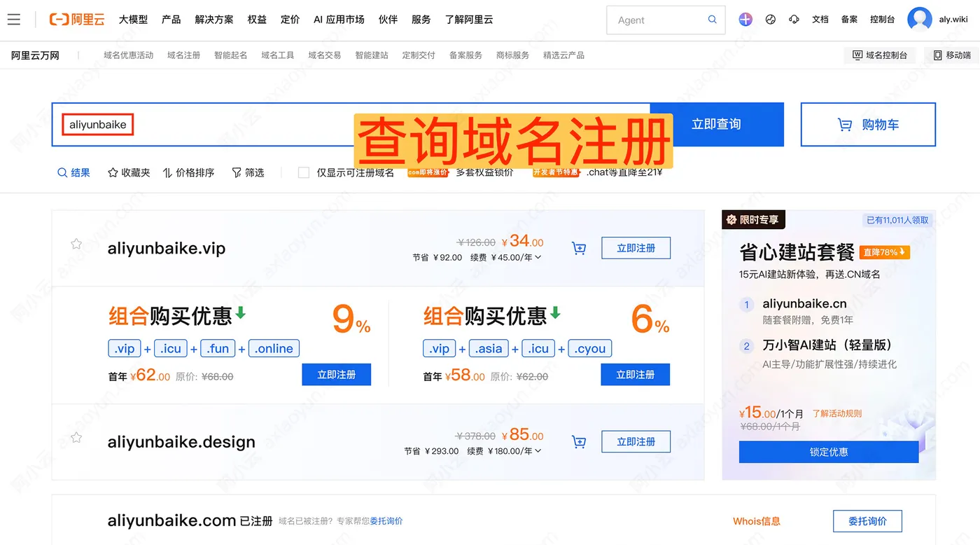Screen dimensions: 980x545
Task: Open the hamburger menu icon
Action: (x=14, y=20)
